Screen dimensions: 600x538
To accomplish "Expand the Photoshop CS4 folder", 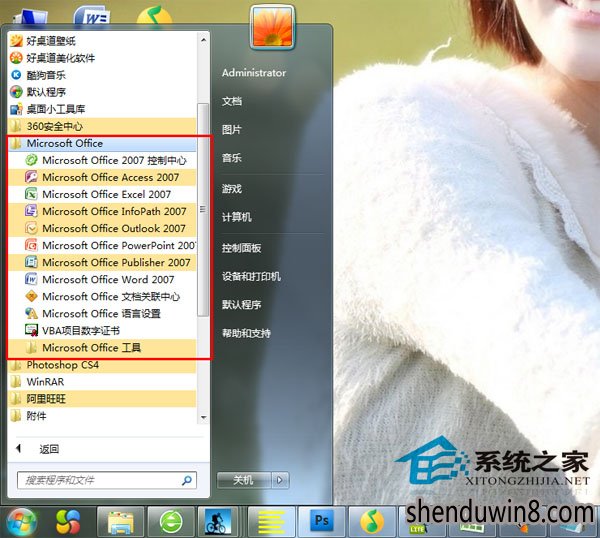I will [102, 365].
